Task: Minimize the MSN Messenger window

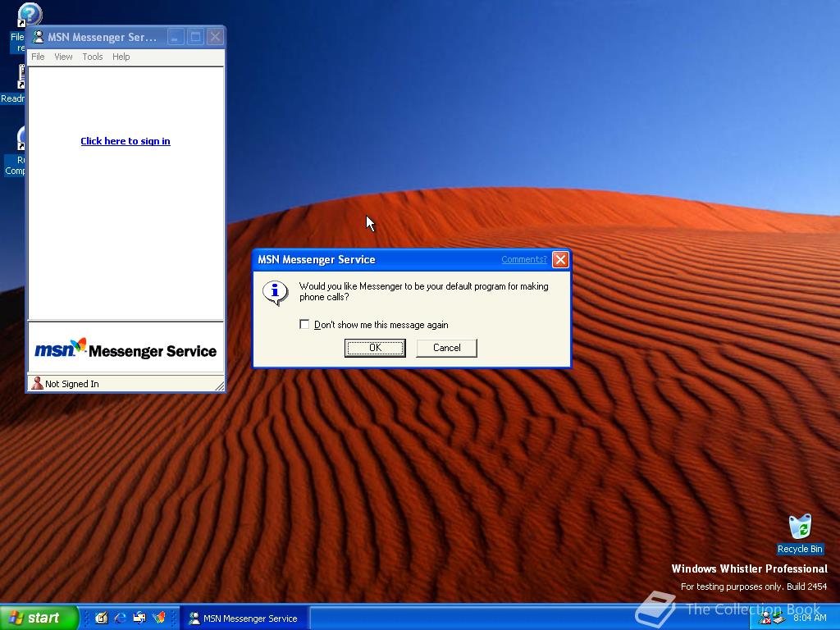Action: pyautogui.click(x=176, y=37)
